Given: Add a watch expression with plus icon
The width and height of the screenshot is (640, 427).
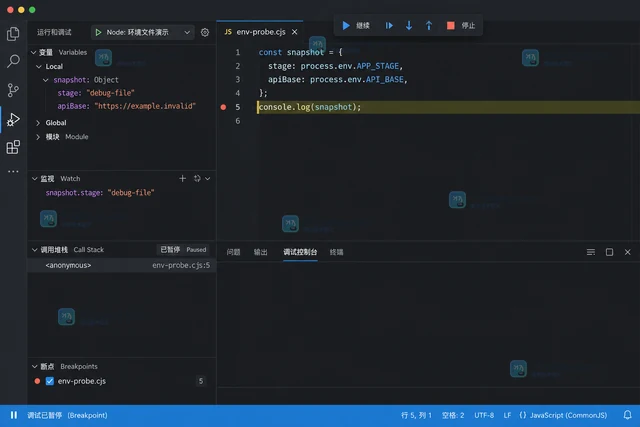Looking at the screenshot, I should tap(182, 178).
